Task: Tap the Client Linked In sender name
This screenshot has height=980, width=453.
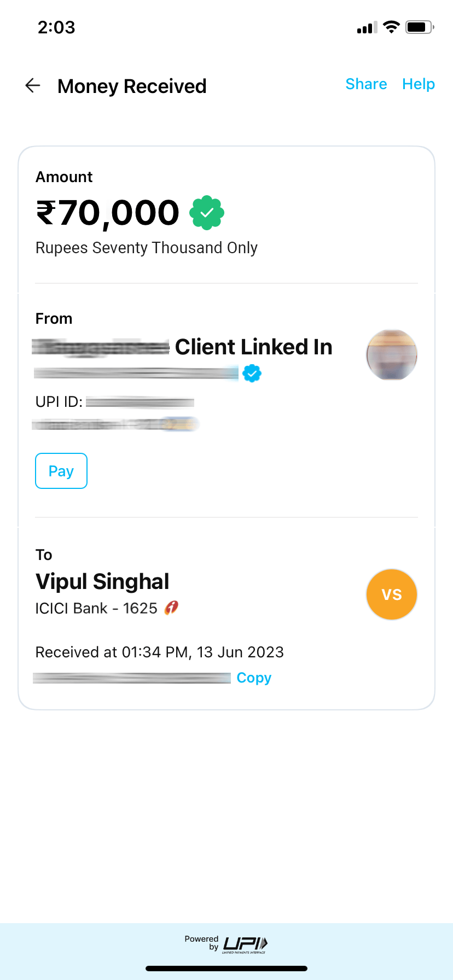Action: click(x=254, y=347)
